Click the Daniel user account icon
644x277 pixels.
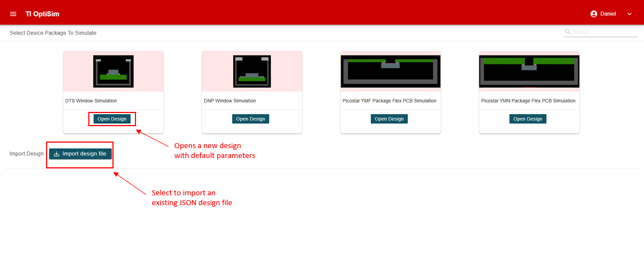coord(594,14)
